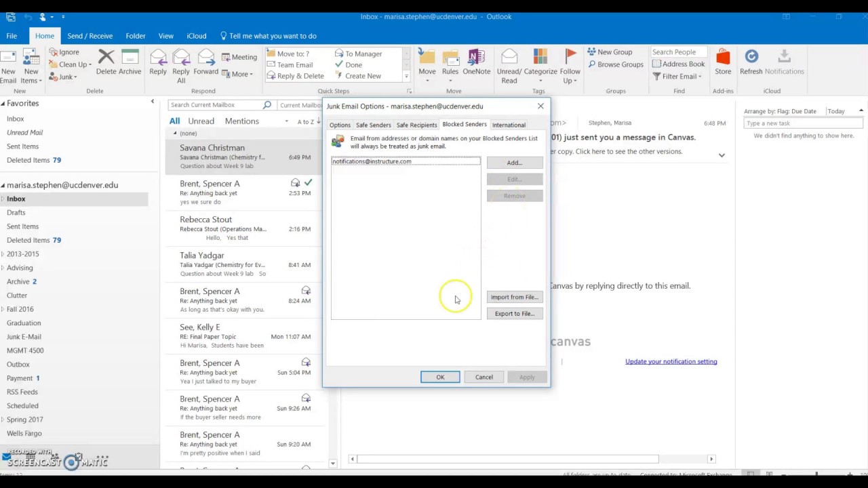This screenshot has height=488, width=868.
Task: Click the Store add-ins icon
Action: point(723,62)
